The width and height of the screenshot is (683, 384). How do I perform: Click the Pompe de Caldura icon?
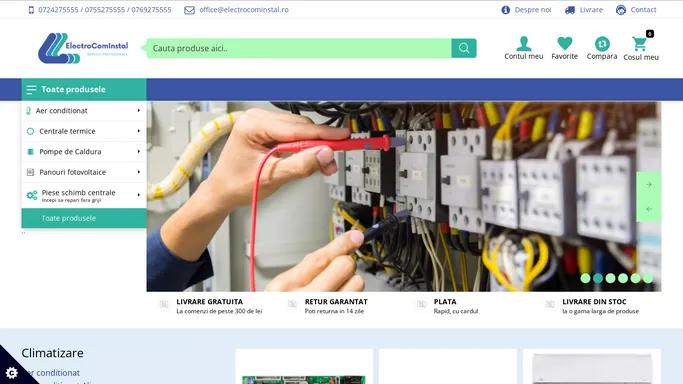tap(30, 152)
